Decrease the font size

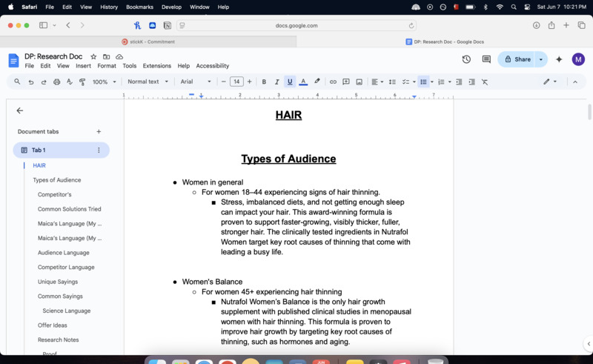224,82
